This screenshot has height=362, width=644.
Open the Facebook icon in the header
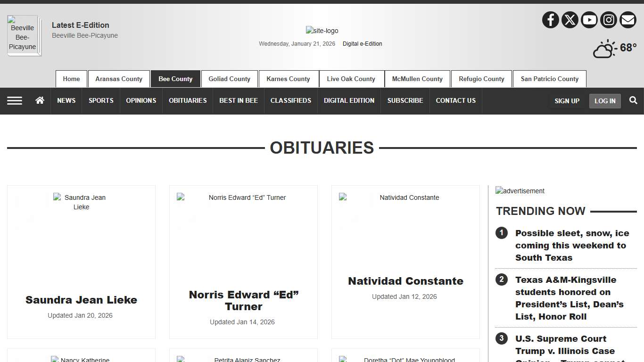point(550,20)
